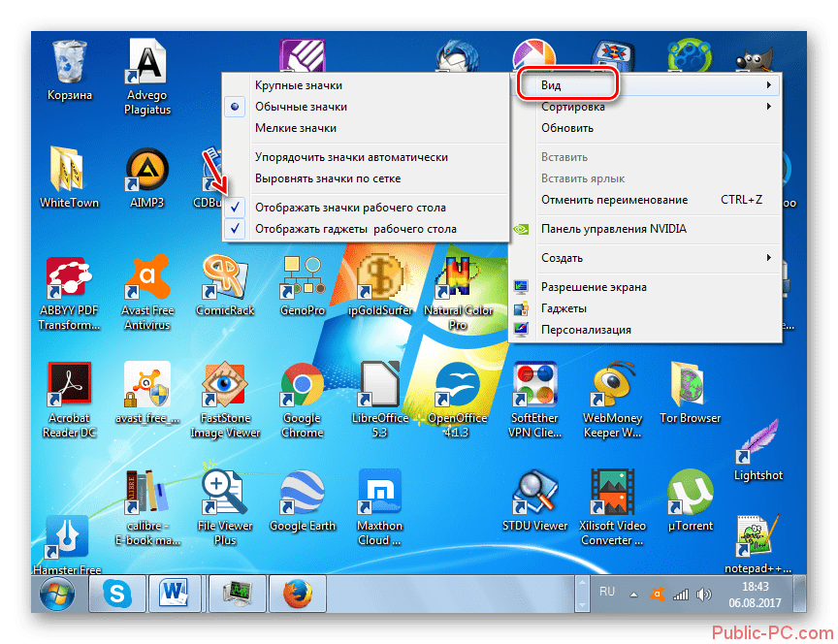
Task: Choose 'Обычные значки' icon size option
Action: pyautogui.click(x=365, y=107)
